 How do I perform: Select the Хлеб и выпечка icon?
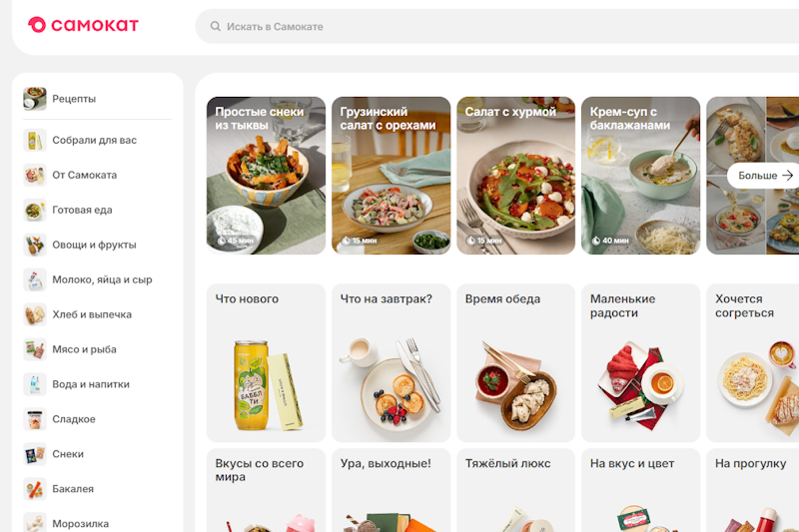click(35, 314)
